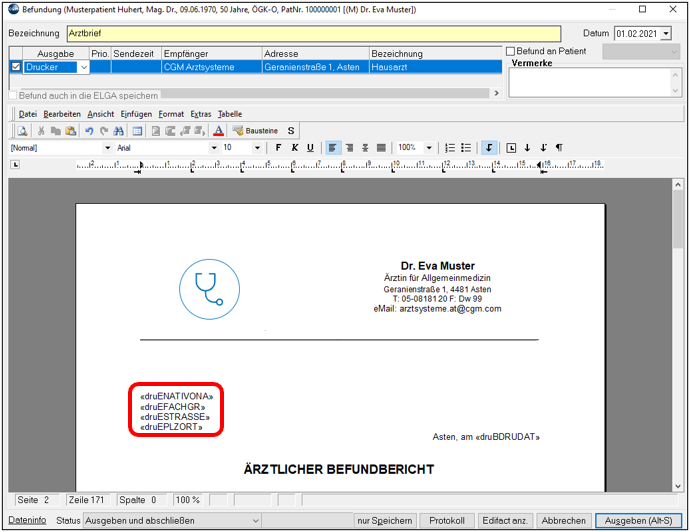Viewport: 690px width, 532px height.
Task: Click the Bezeichnung field containing Arztbrief
Action: click(x=314, y=33)
